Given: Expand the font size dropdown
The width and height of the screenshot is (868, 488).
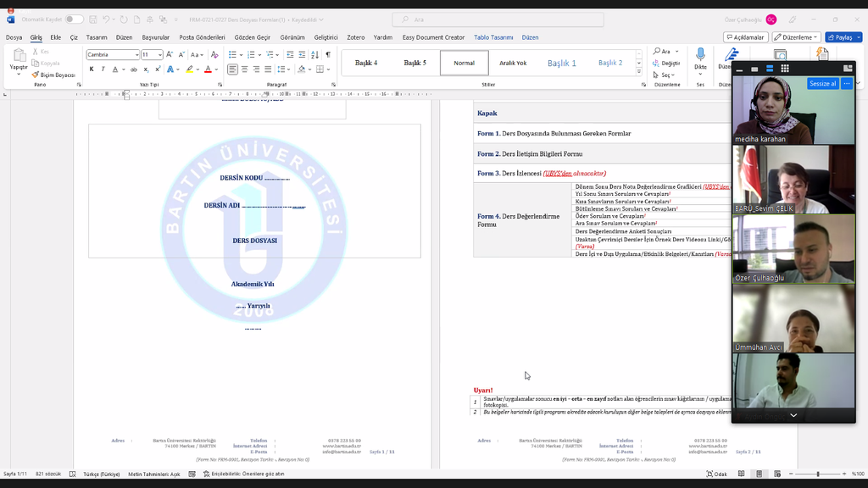Looking at the screenshot, I should 159,55.
